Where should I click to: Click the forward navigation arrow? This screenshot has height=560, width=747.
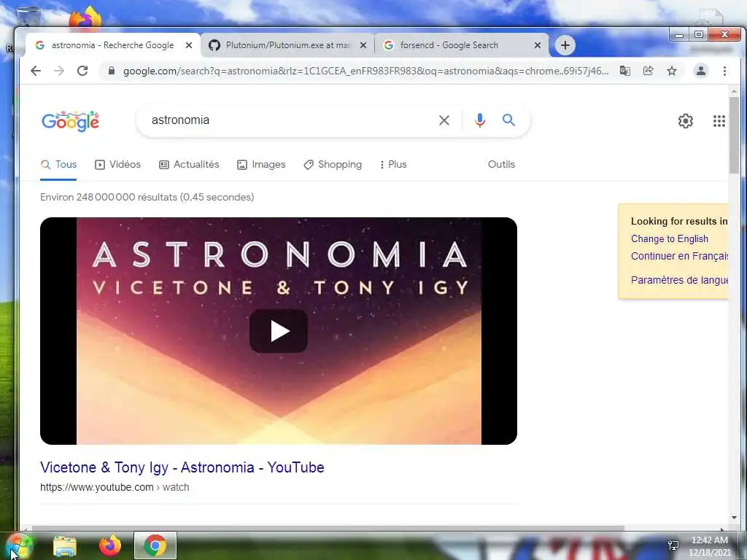tap(59, 71)
